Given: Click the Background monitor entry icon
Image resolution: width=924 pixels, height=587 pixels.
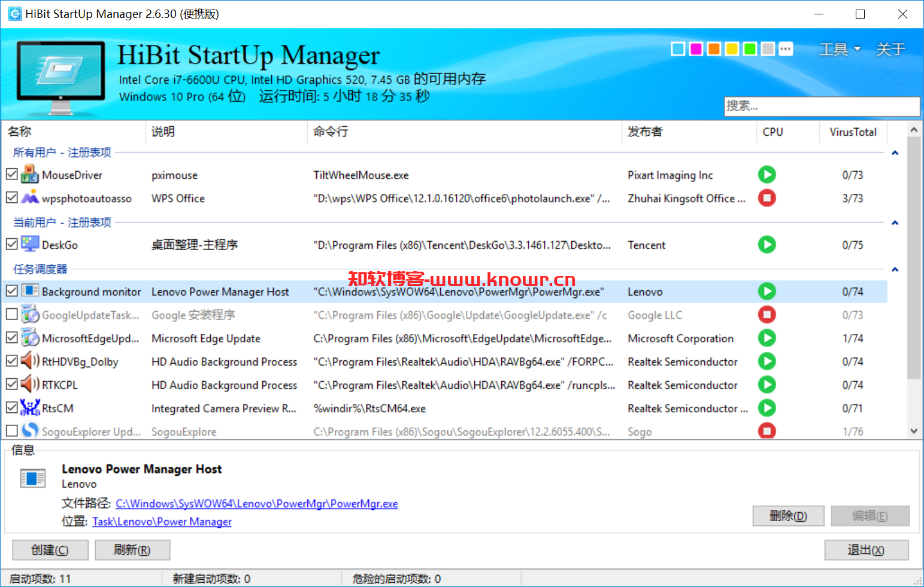Looking at the screenshot, I should [x=30, y=291].
